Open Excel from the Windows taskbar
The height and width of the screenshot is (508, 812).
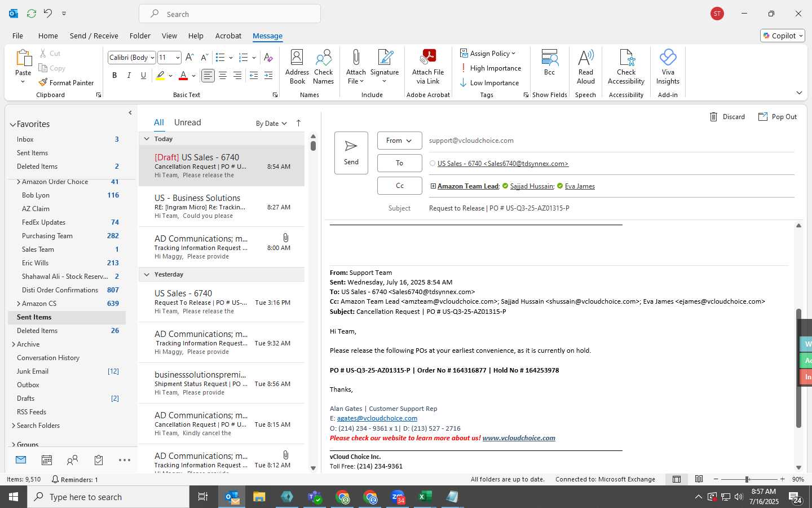[x=425, y=497]
